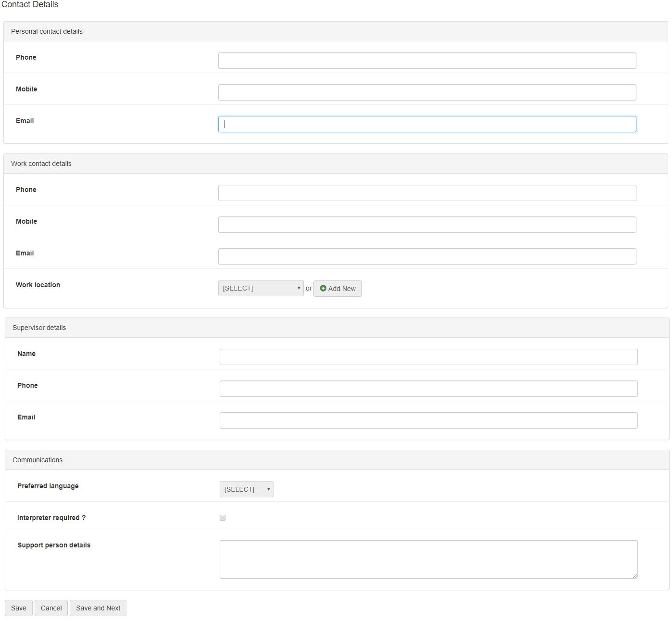Click the green plus icon on Add New
Image resolution: width=672 pixels, height=621 pixels.
point(323,288)
